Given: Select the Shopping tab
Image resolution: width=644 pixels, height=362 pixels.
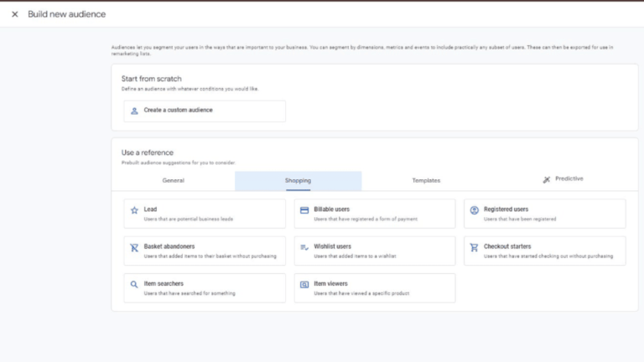Looking at the screenshot, I should [x=299, y=181].
